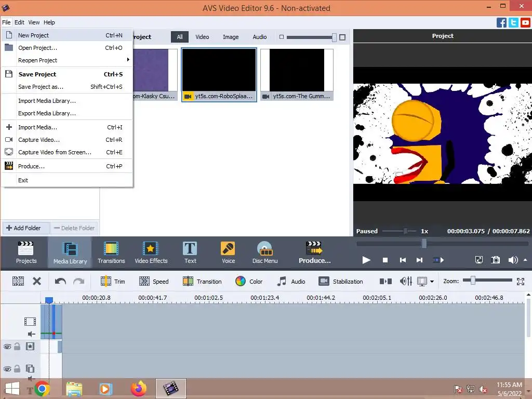This screenshot has height=399, width=532.
Task: Go to previous frame in preview
Action: (403, 260)
